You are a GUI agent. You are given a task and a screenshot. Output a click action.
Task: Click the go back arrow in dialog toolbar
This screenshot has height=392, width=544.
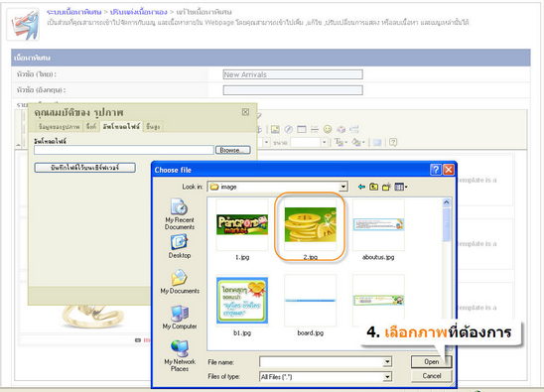pyautogui.click(x=361, y=187)
